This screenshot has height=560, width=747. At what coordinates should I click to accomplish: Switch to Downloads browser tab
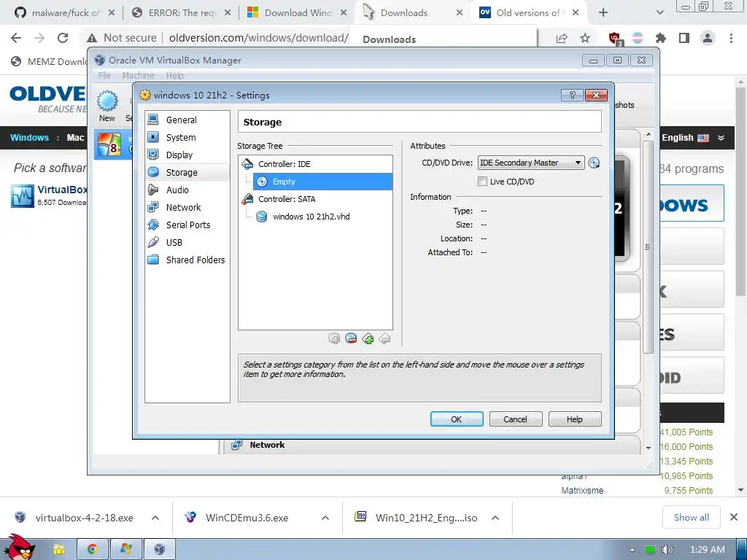[413, 13]
